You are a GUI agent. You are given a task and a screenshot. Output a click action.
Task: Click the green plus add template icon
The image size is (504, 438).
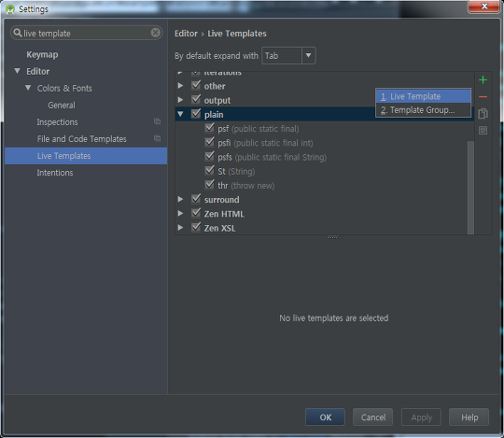tap(483, 79)
